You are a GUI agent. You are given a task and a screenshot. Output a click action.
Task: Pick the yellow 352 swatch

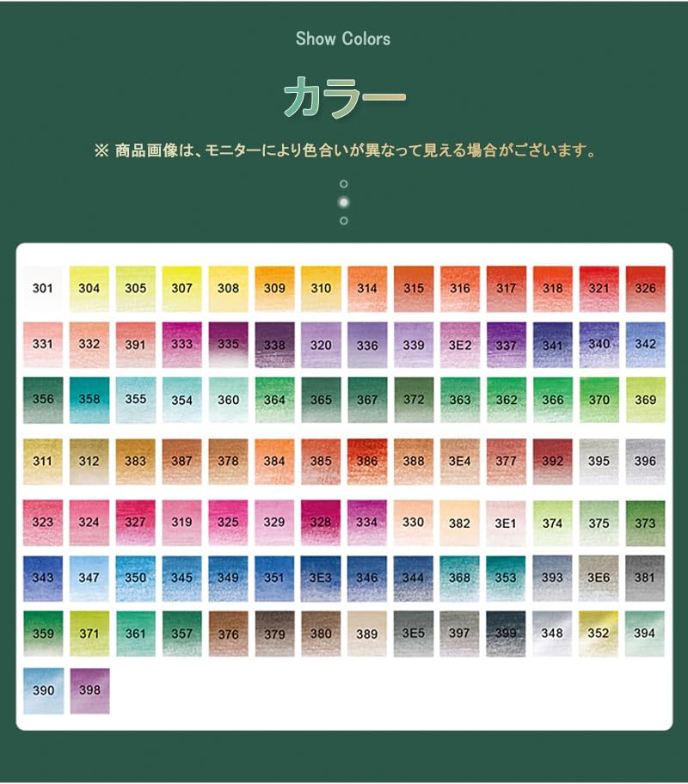(x=599, y=634)
